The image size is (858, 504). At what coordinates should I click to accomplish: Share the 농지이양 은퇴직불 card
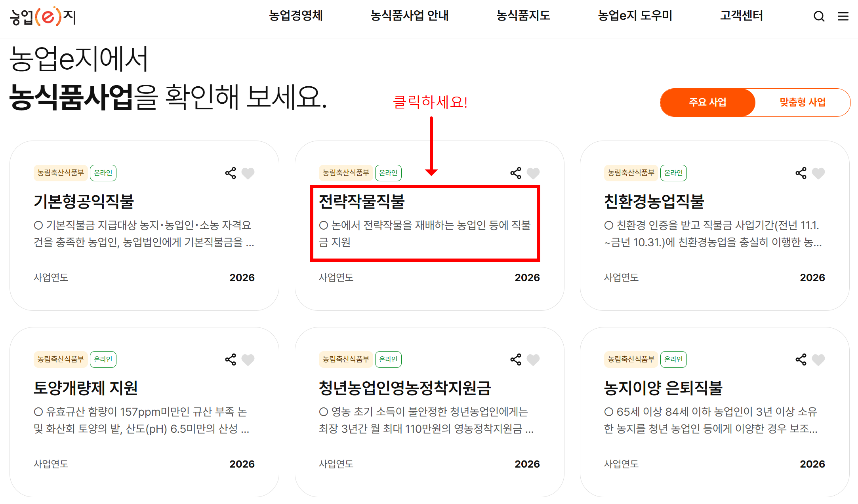click(x=801, y=359)
